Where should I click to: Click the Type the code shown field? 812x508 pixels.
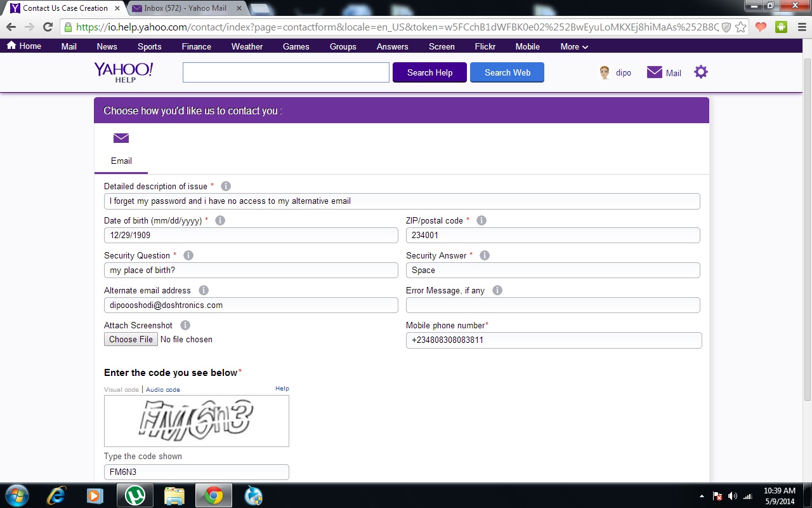point(197,472)
